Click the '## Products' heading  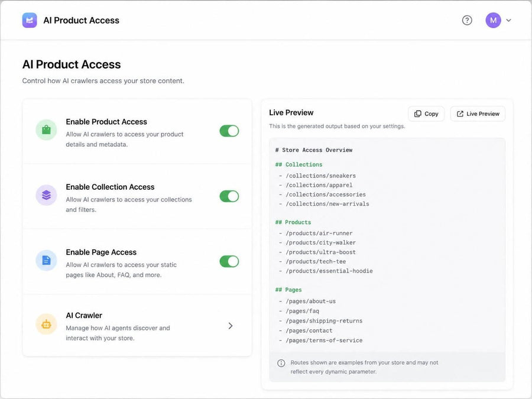click(x=293, y=222)
